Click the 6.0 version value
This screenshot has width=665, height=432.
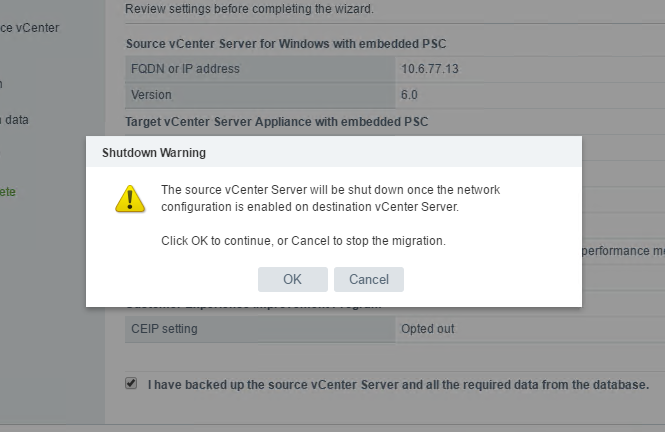coord(409,95)
